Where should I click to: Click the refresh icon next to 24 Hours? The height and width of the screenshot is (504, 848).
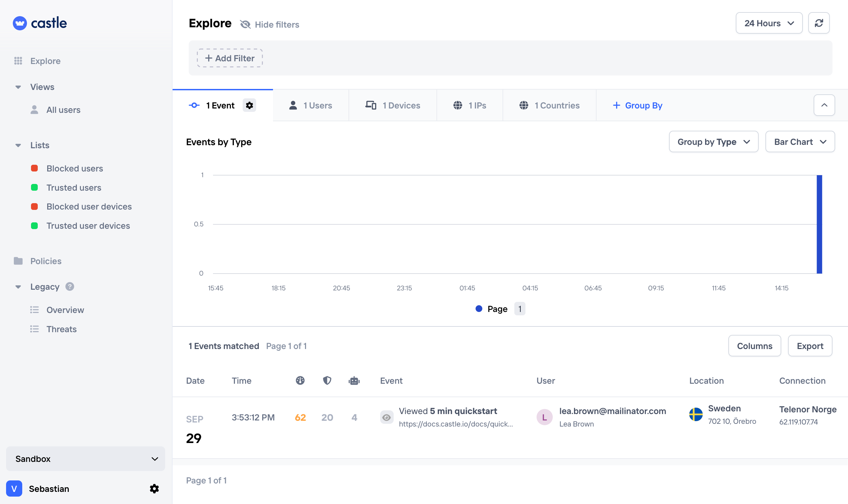tap(818, 23)
